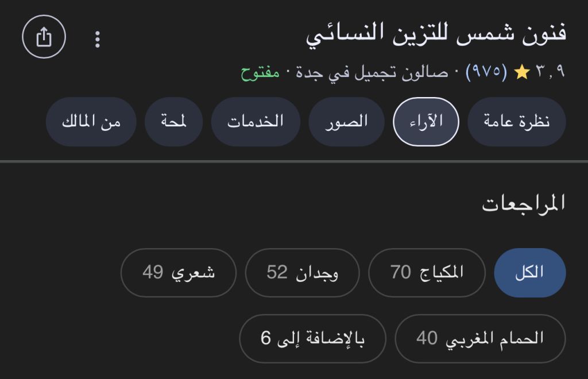This screenshot has height=379, width=588.
Task: Tap the share icon button
Action: [44, 37]
